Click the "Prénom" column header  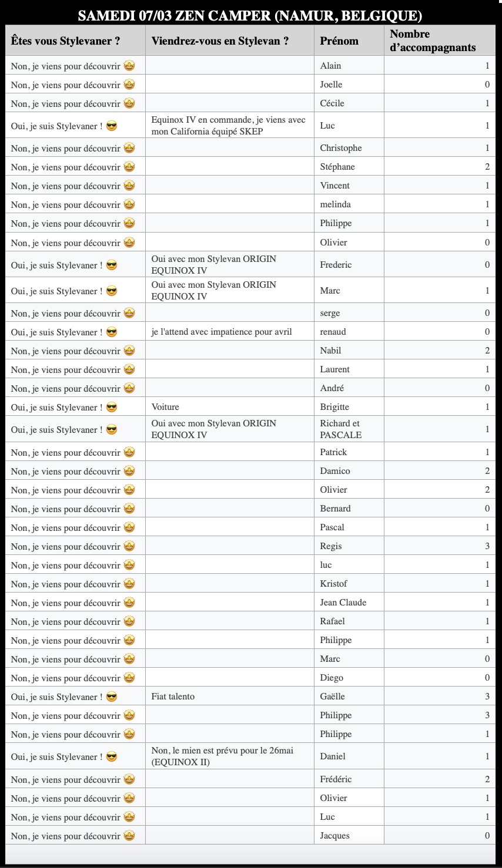(339, 41)
